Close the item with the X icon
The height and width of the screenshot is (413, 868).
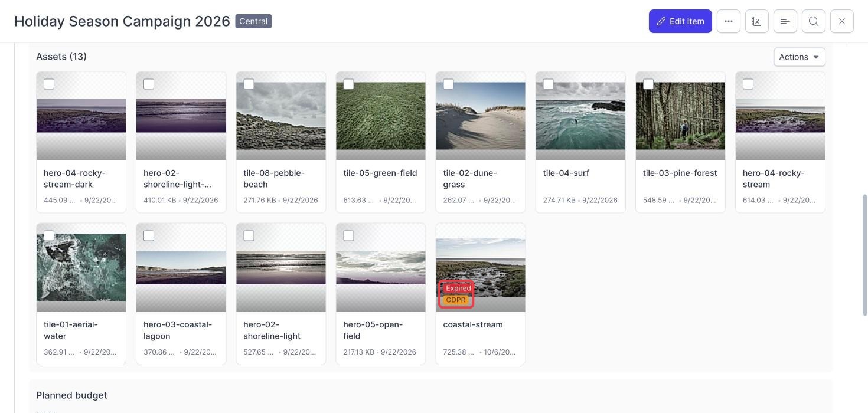[841, 21]
